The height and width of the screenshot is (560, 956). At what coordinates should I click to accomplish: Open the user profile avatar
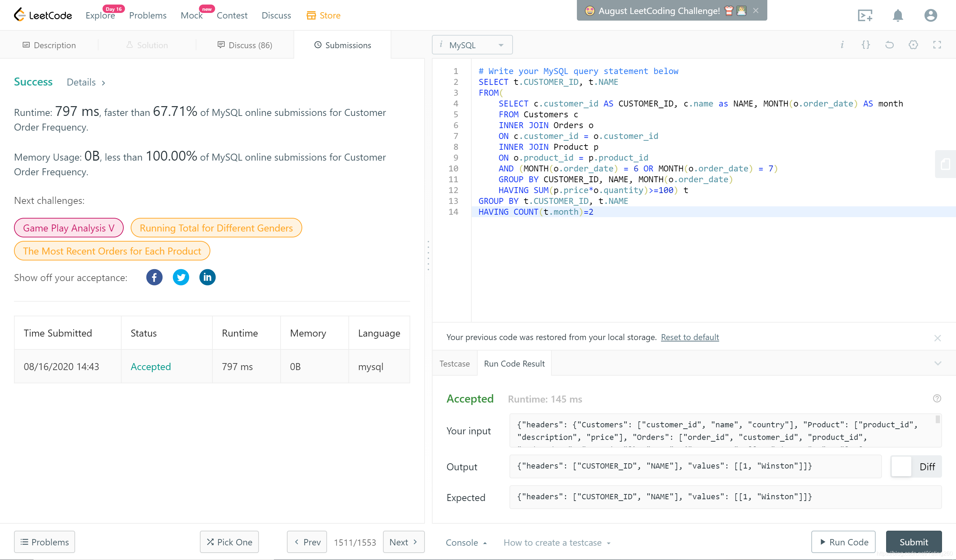[930, 16]
